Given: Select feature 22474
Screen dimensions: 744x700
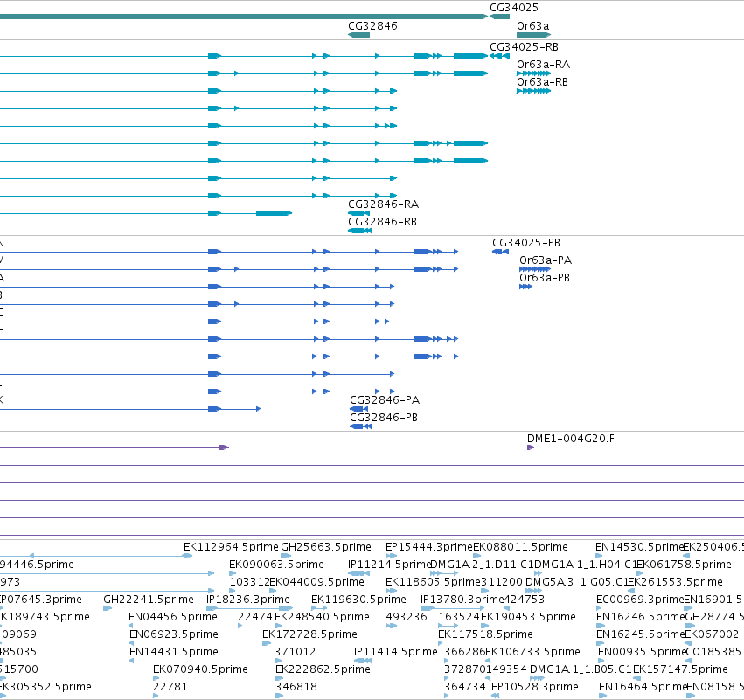Looking at the screenshot, I should pos(255,618).
